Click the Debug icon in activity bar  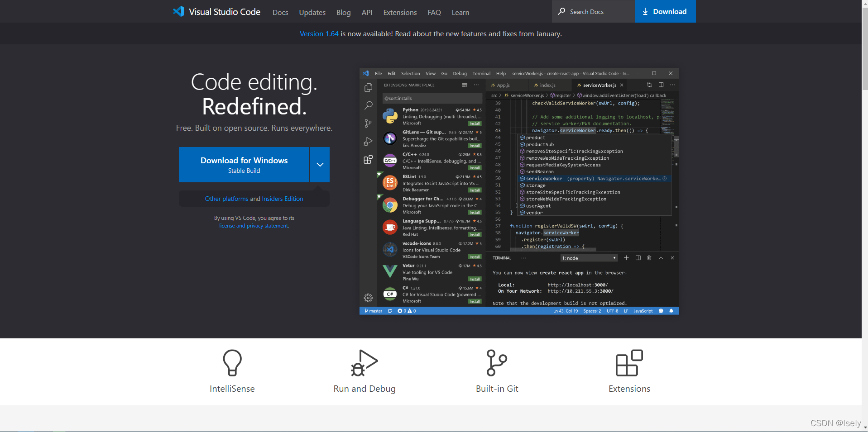(369, 142)
